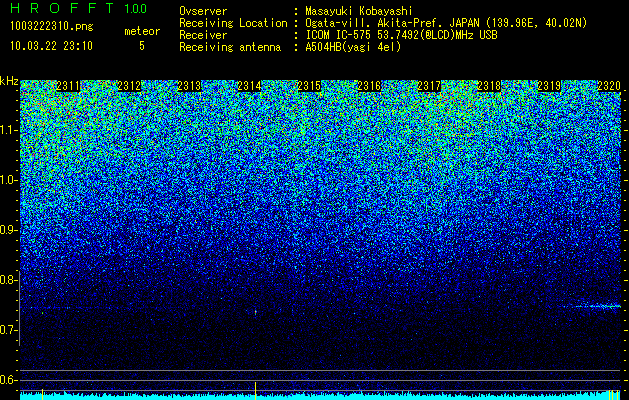Image resolution: width=629 pixels, height=400 pixels.
Task: Click the Ovserver label
Action: (203, 11)
